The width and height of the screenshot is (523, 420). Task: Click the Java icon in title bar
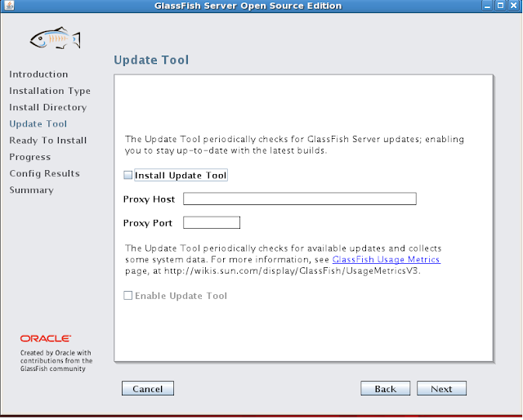click(9, 6)
